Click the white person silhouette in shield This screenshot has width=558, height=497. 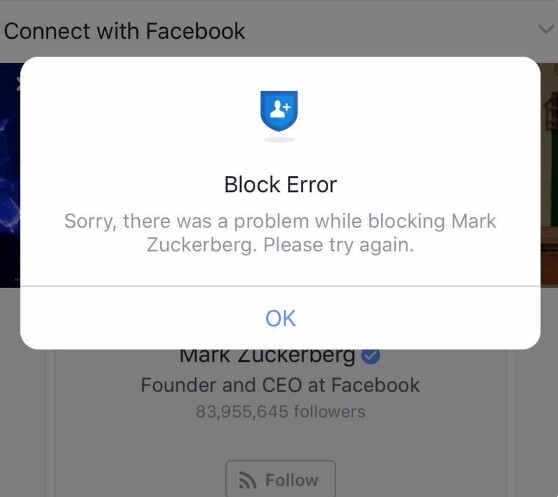[x=277, y=110]
